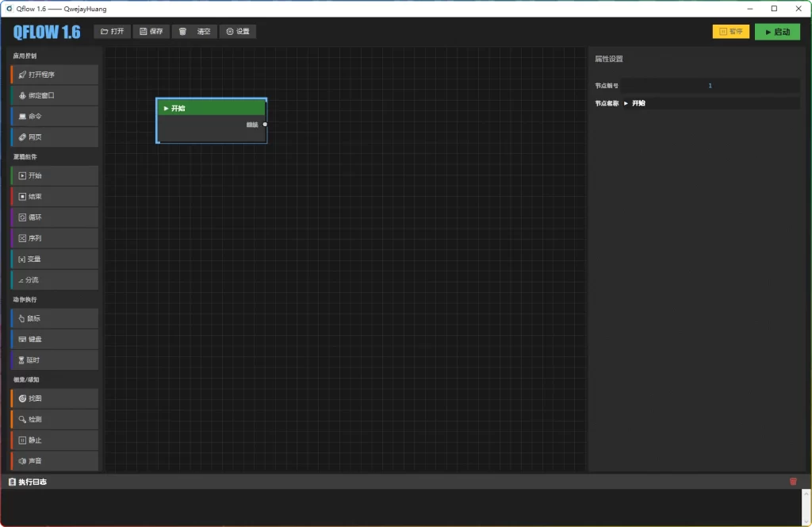
Task: Click the 开始 node's output port dot
Action: (265, 124)
